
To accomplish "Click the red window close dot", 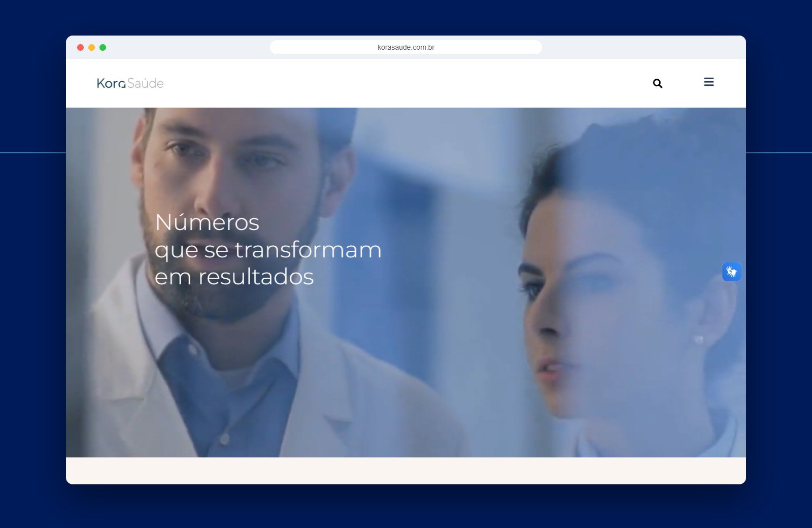I will [80, 47].
